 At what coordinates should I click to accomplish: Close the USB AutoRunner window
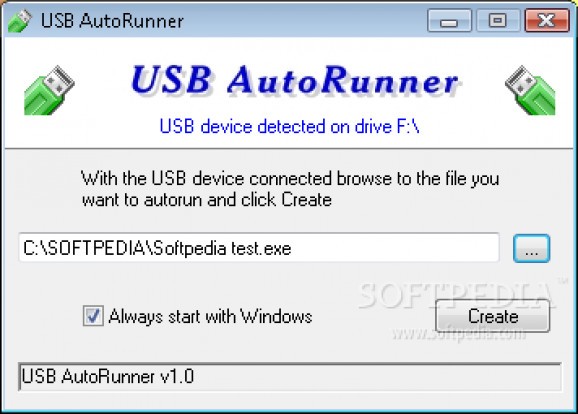coord(547,21)
